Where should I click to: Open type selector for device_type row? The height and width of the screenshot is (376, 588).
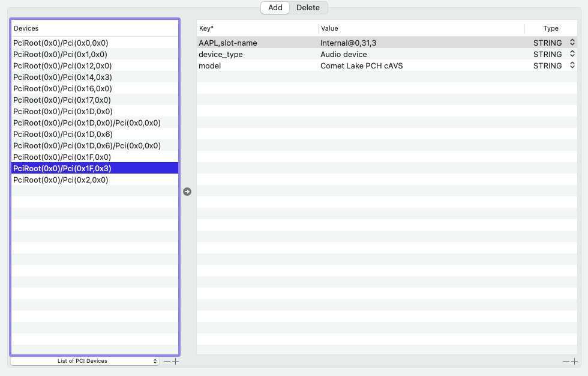[572, 54]
